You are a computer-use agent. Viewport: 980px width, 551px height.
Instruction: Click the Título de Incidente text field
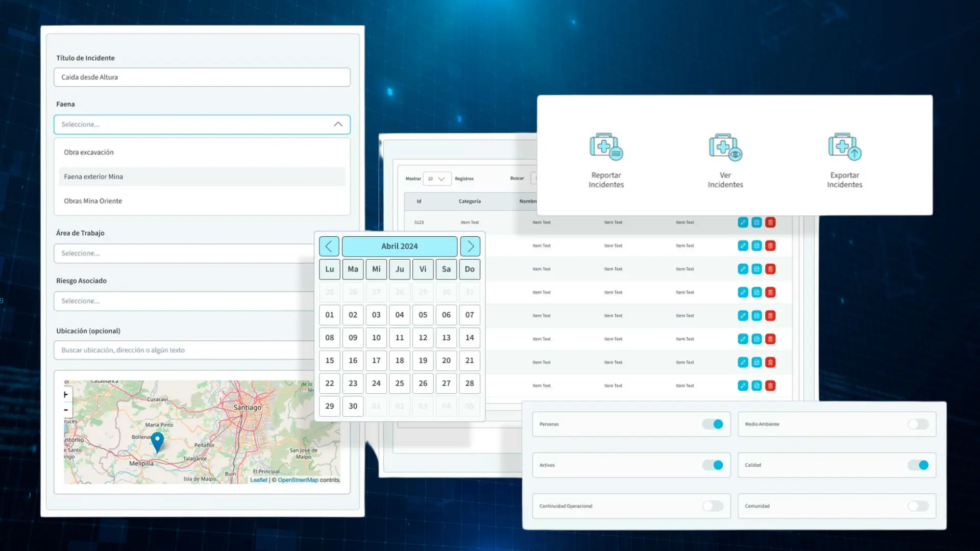tap(202, 77)
